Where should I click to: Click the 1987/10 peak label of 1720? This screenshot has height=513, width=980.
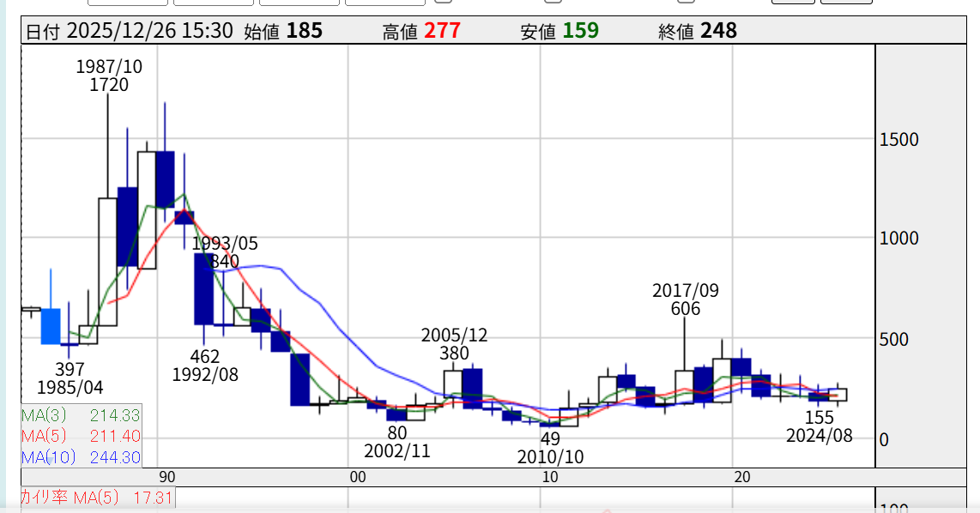pyautogui.click(x=107, y=75)
